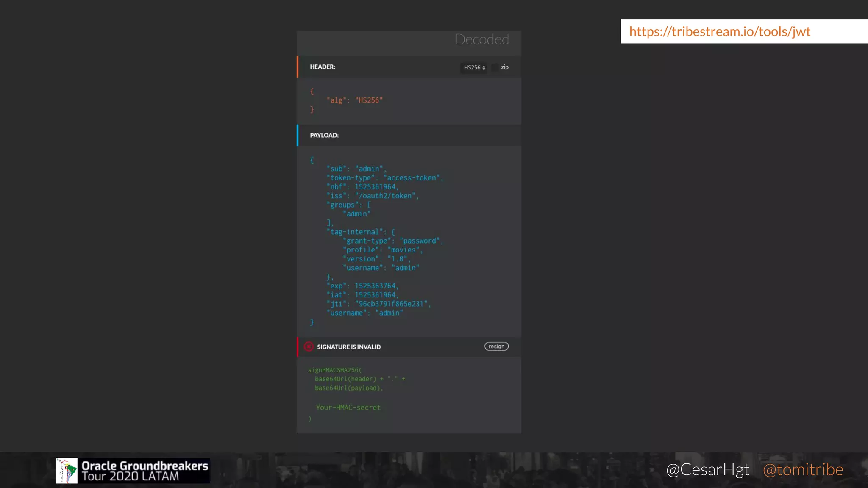Click the @CesarHgt Twitter handle
868x488 pixels.
707,469
